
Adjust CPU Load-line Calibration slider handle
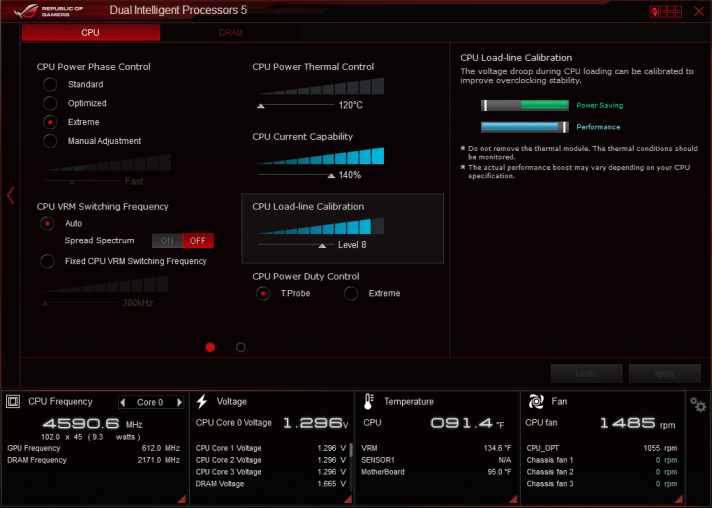[322, 246]
